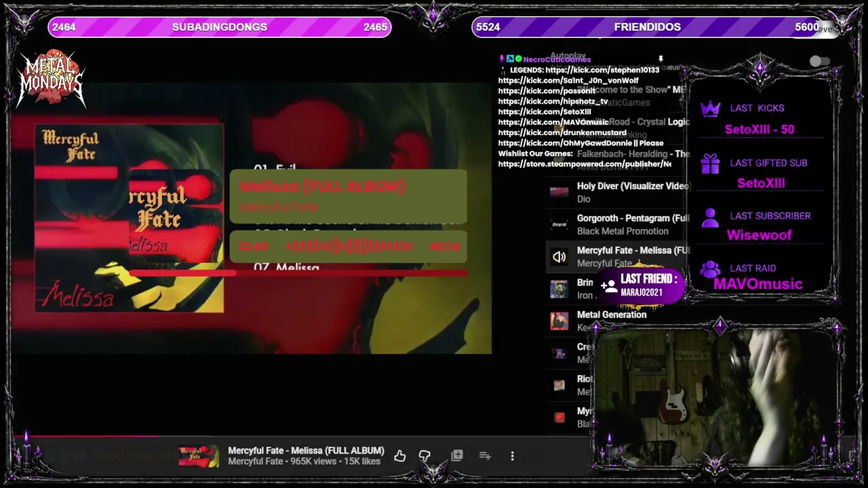Open the kick.com/passonit link
The image size is (868, 488).
547,91
